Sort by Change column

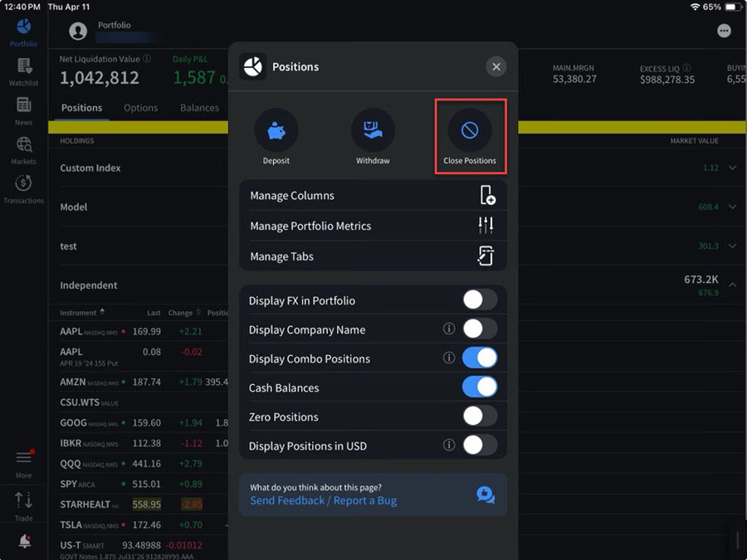184,313
